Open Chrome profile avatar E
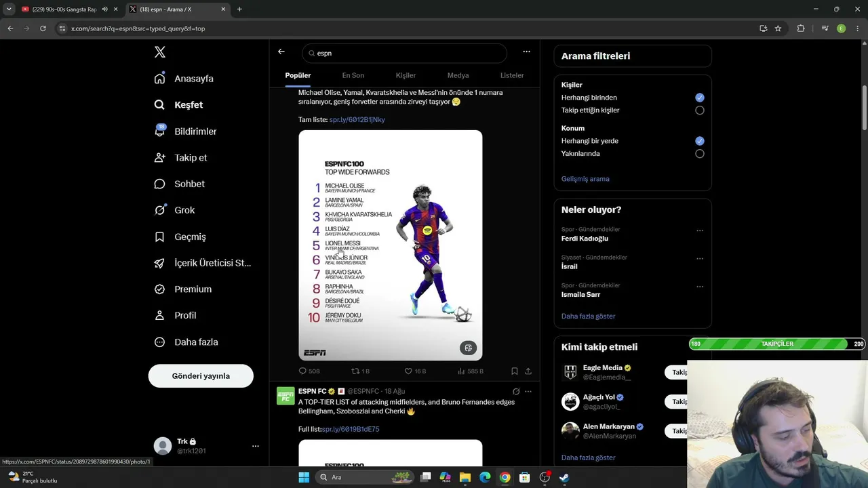The image size is (868, 488). coord(841,28)
